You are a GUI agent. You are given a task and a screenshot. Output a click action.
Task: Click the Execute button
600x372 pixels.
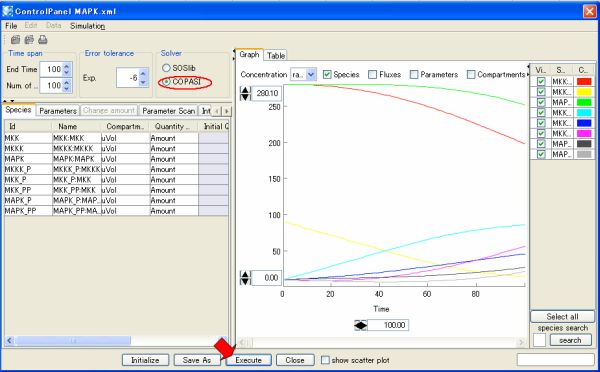pos(248,360)
